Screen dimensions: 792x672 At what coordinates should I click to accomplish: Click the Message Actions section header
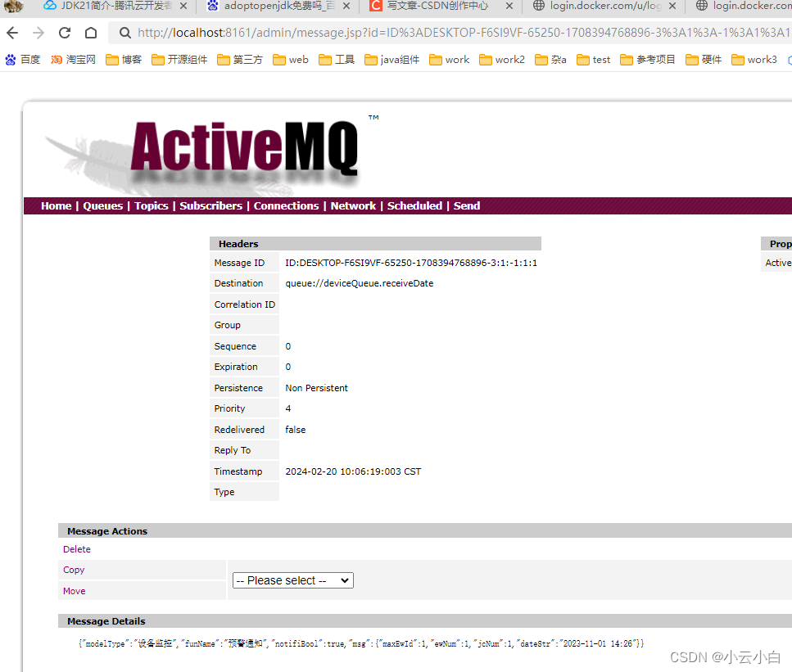point(107,531)
